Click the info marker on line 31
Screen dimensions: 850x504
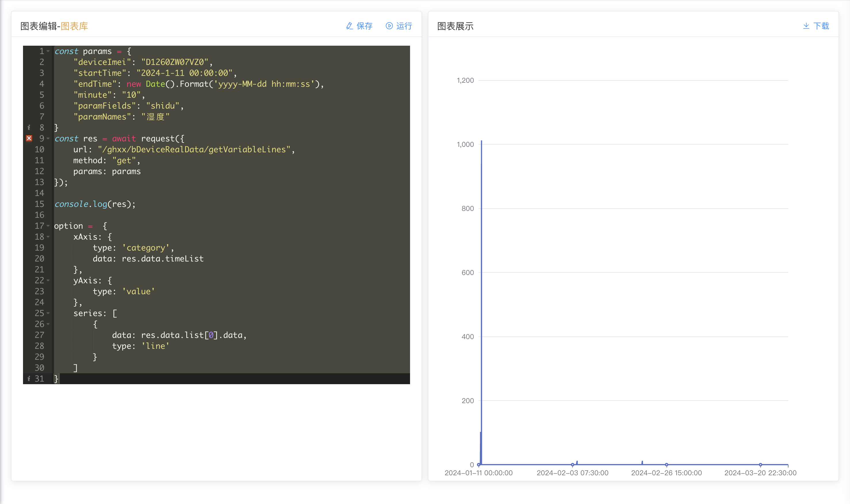(29, 378)
